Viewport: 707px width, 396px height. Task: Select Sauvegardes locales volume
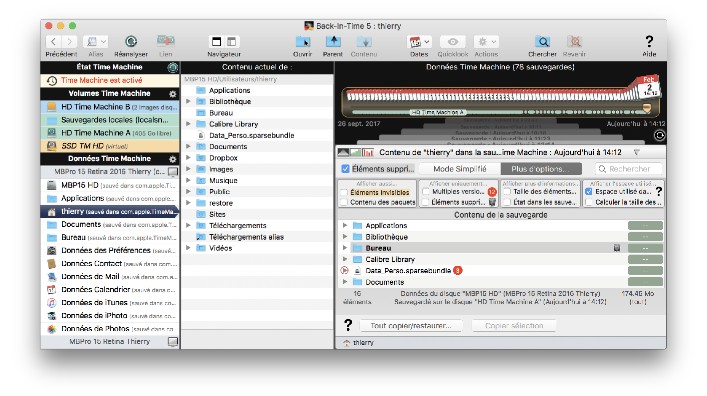pos(110,120)
